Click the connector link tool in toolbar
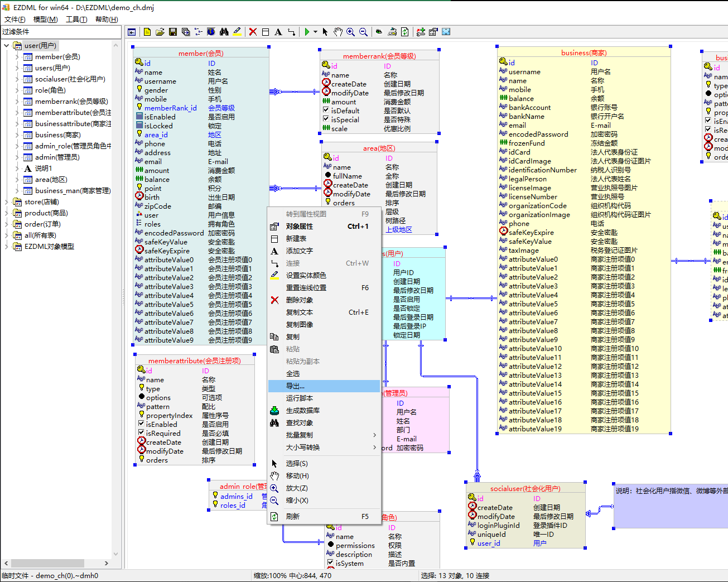 291,32
